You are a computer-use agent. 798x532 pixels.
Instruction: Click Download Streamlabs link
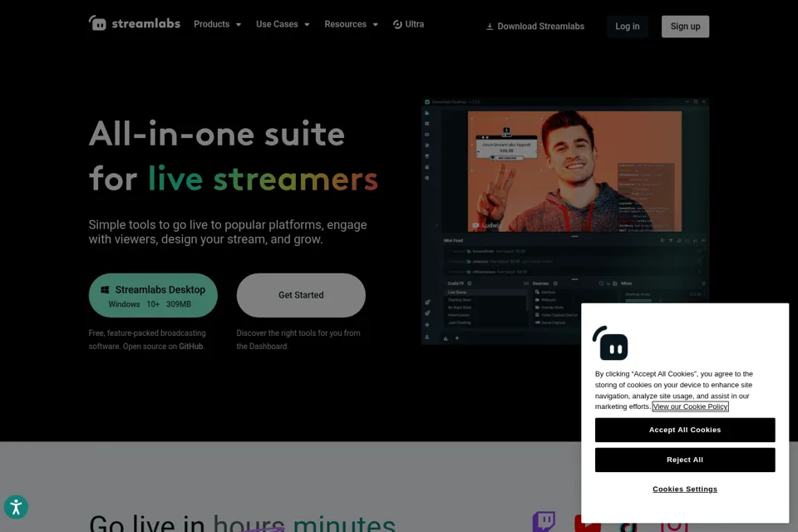point(535,27)
